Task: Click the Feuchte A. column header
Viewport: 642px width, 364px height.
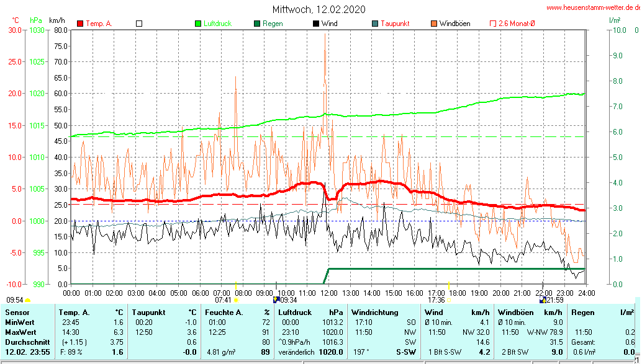Action: 222,312
